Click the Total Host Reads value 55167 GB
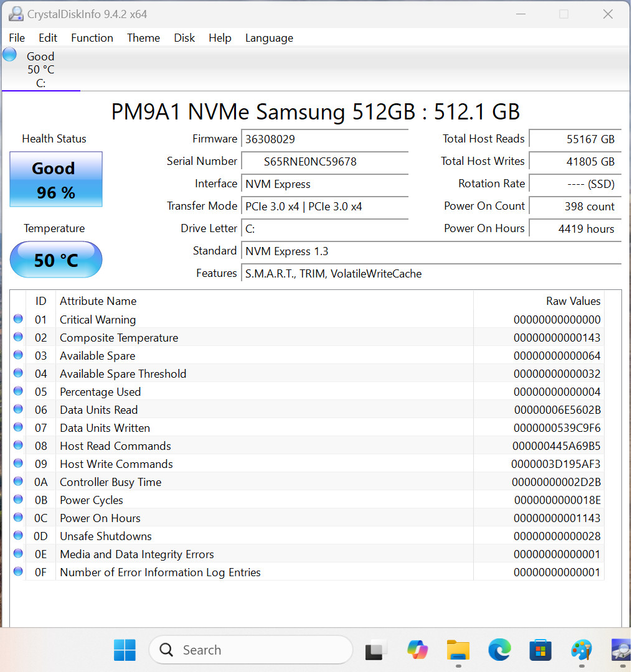This screenshot has height=672, width=632. click(575, 139)
